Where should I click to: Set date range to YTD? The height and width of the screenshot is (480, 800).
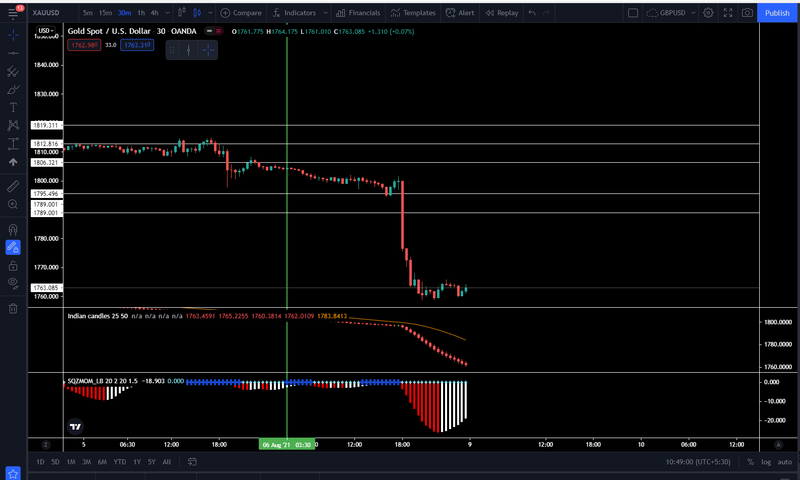click(119, 462)
